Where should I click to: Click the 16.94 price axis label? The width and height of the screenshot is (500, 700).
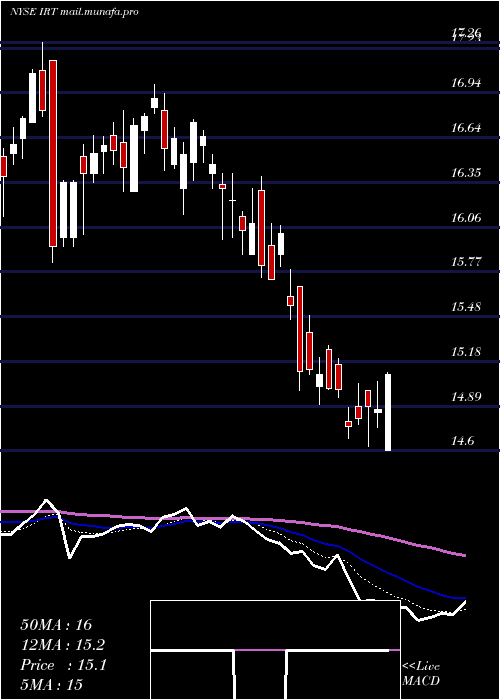466,83
